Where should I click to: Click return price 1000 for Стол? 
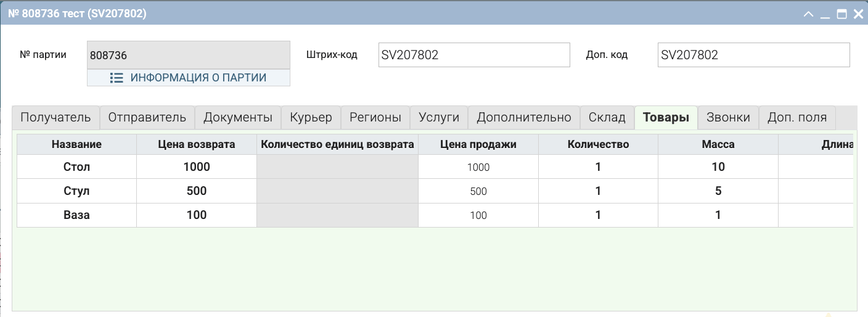pos(197,167)
